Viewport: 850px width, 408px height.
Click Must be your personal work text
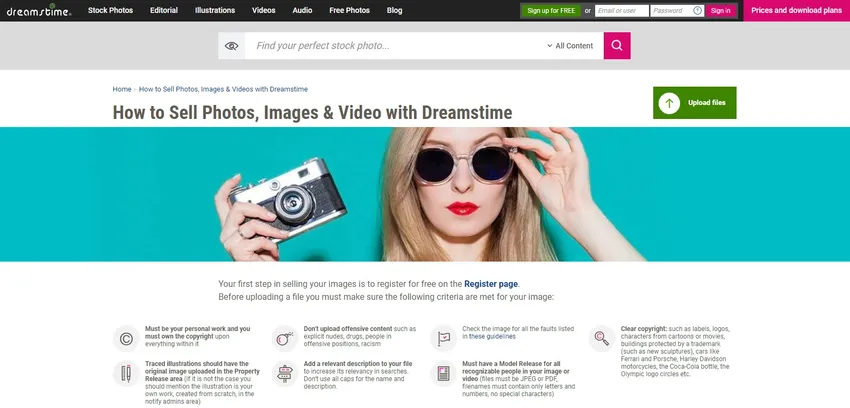[x=198, y=336]
